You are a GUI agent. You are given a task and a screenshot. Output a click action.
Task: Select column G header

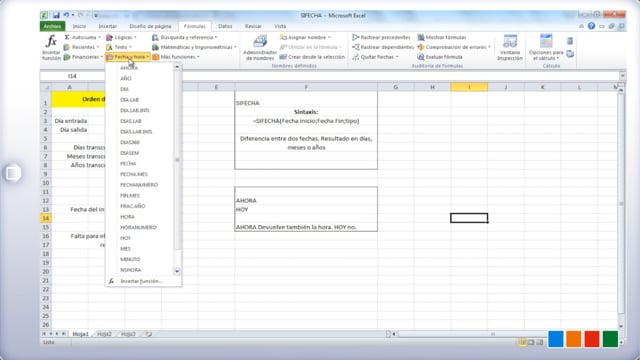click(x=396, y=87)
